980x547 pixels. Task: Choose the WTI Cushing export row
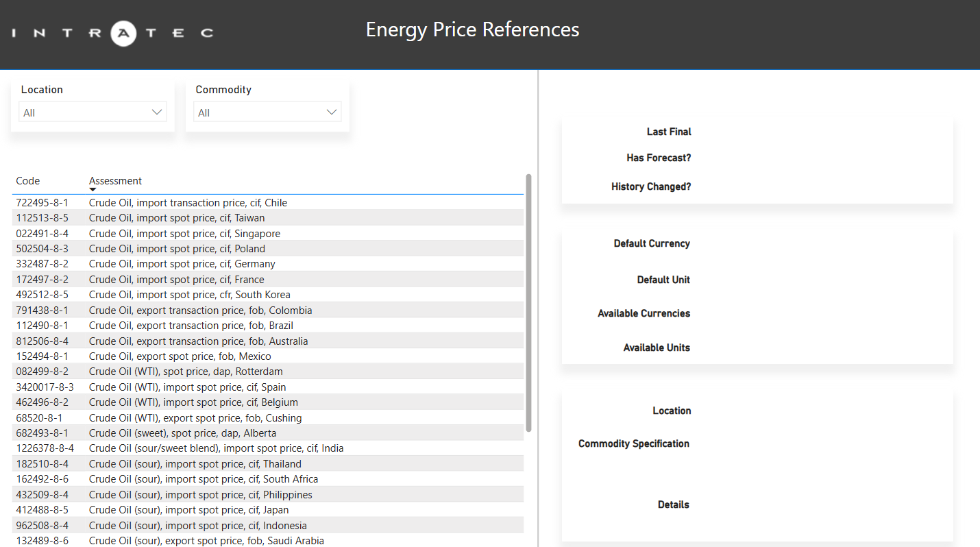click(195, 418)
